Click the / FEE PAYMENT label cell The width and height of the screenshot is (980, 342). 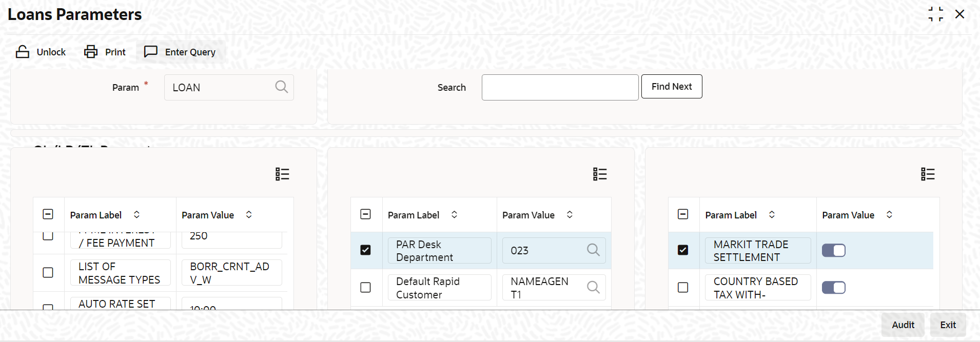click(x=120, y=240)
